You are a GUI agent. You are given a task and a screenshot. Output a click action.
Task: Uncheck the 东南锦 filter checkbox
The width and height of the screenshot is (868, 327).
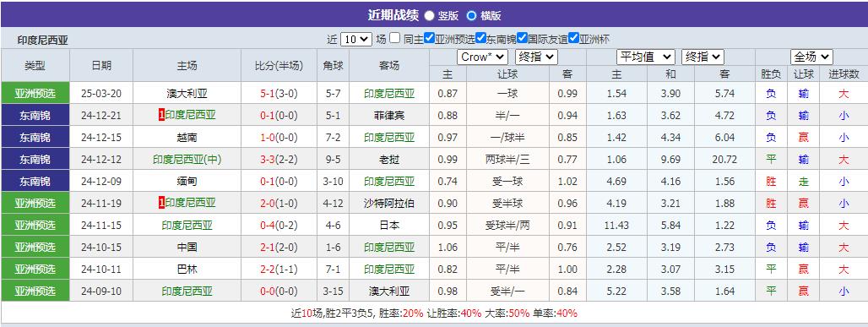pyautogui.click(x=480, y=38)
